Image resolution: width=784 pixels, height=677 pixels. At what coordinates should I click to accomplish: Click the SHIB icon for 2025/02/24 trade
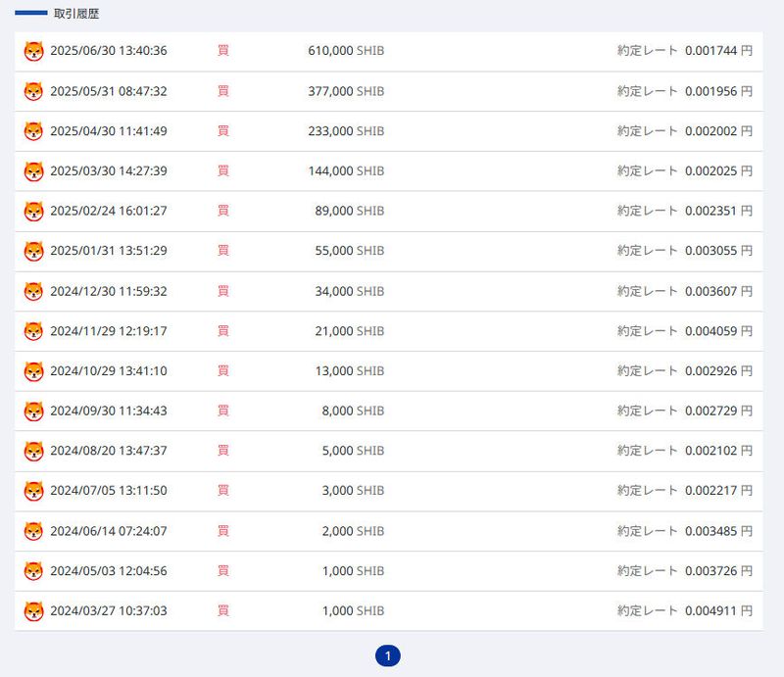[x=34, y=211]
